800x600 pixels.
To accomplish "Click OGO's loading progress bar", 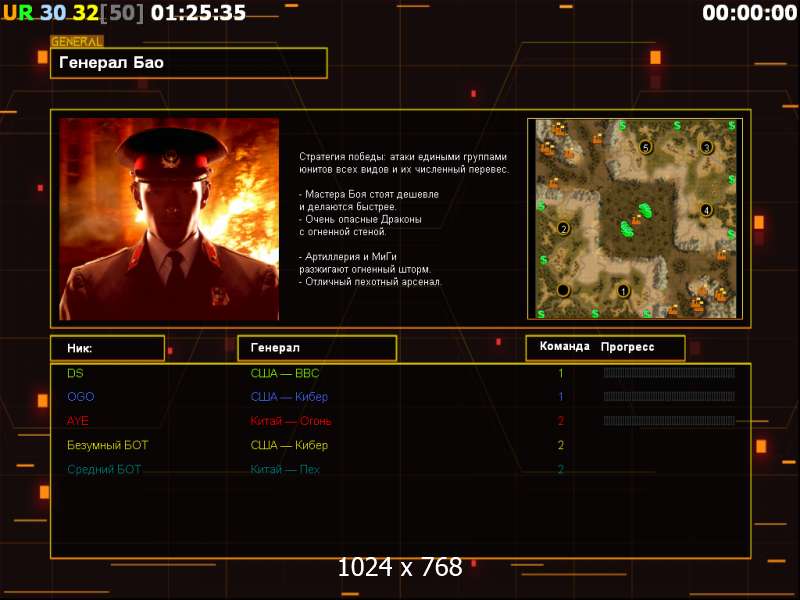I will coord(669,396).
